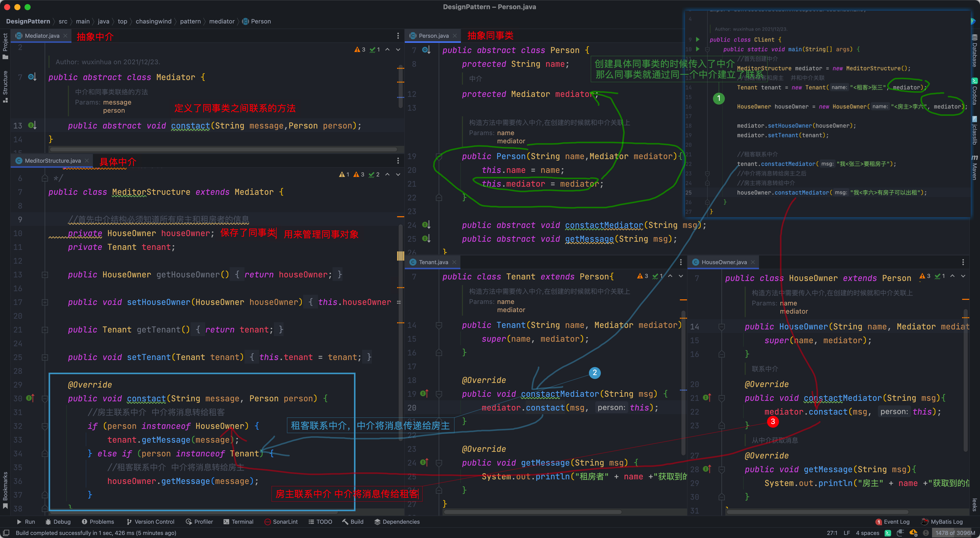
Task: Click override gutter icon on MeditorStructure line 30
Action: click(x=30, y=398)
